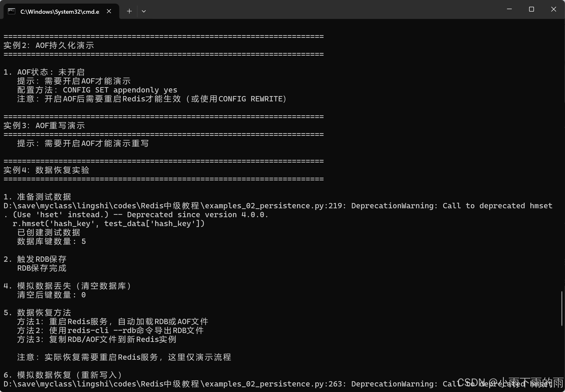565x392 pixels.
Task: Click the cmd terminal icon in the tab
Action: coord(12,11)
